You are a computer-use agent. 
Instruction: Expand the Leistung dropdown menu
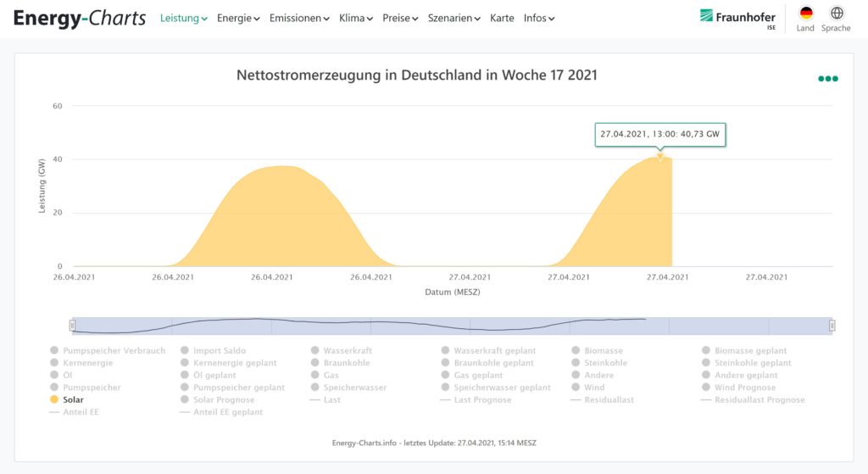[183, 18]
